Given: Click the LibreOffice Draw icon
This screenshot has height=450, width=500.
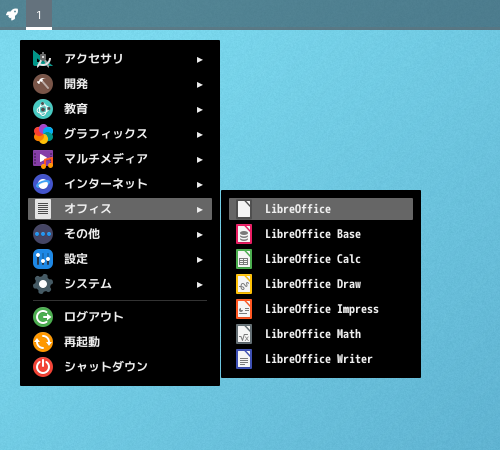Looking at the screenshot, I should pyautogui.click(x=244, y=284).
